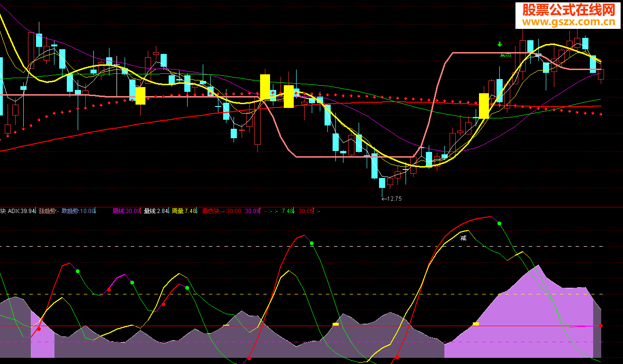Click red dot ending the horizontal red line

pyautogui.click(x=601, y=326)
